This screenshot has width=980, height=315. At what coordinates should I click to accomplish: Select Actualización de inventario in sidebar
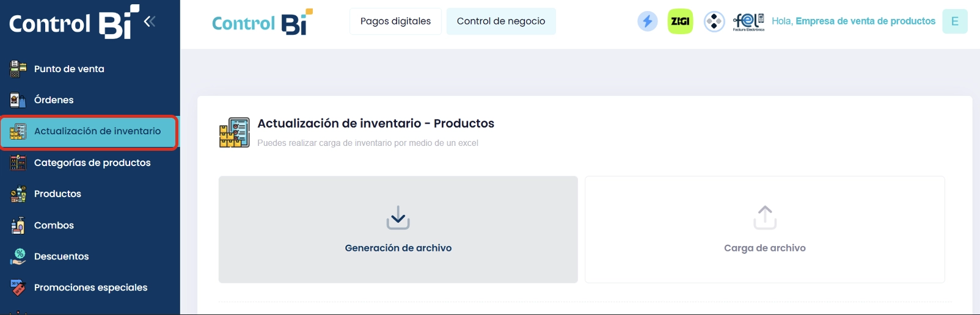(89, 132)
